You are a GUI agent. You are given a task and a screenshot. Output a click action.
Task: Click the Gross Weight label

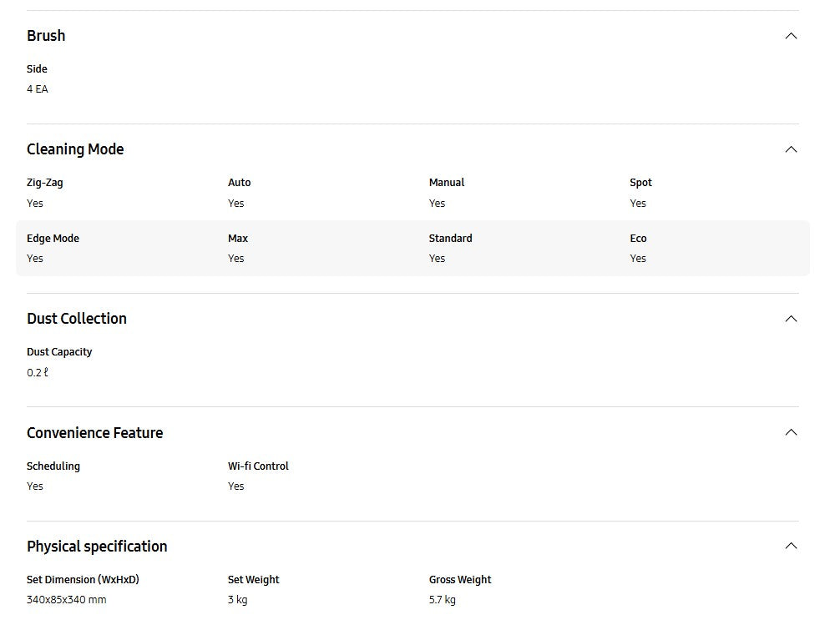click(460, 580)
